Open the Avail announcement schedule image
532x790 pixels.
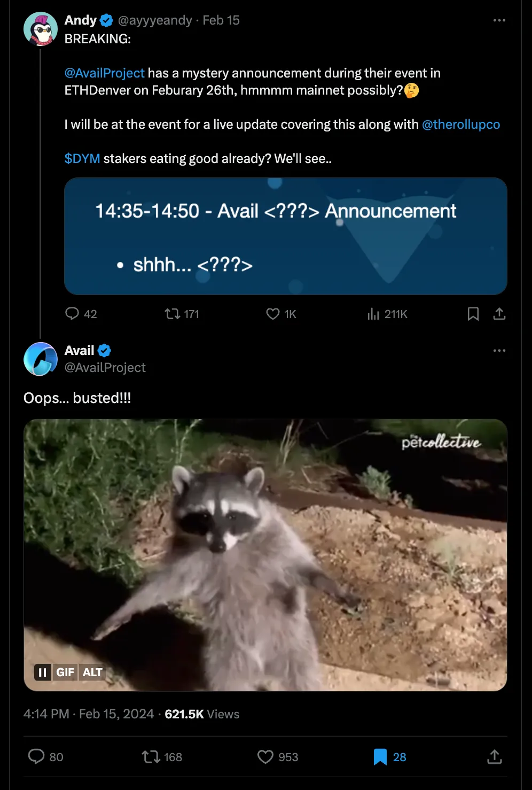tap(286, 236)
